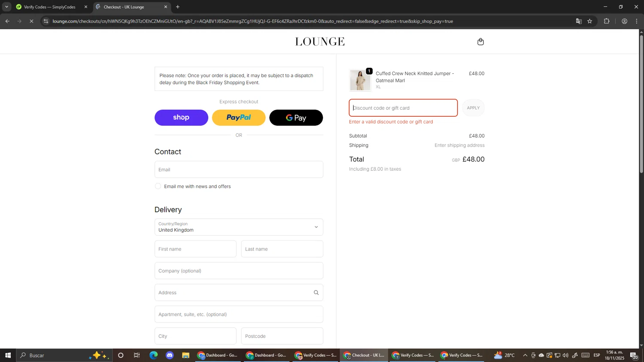Viewport: 644px width, 362px height.
Task: Go back to previous page
Action: click(7, 21)
